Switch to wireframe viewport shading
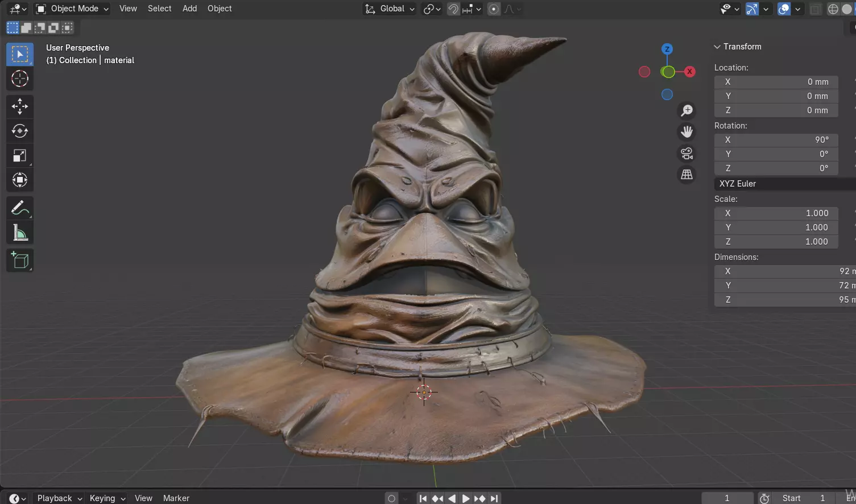 (833, 9)
